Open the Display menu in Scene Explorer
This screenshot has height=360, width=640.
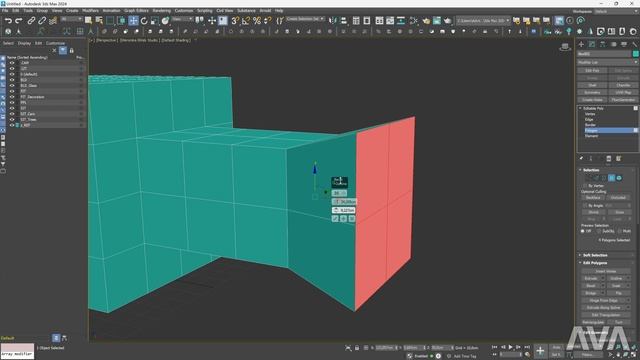(24, 43)
